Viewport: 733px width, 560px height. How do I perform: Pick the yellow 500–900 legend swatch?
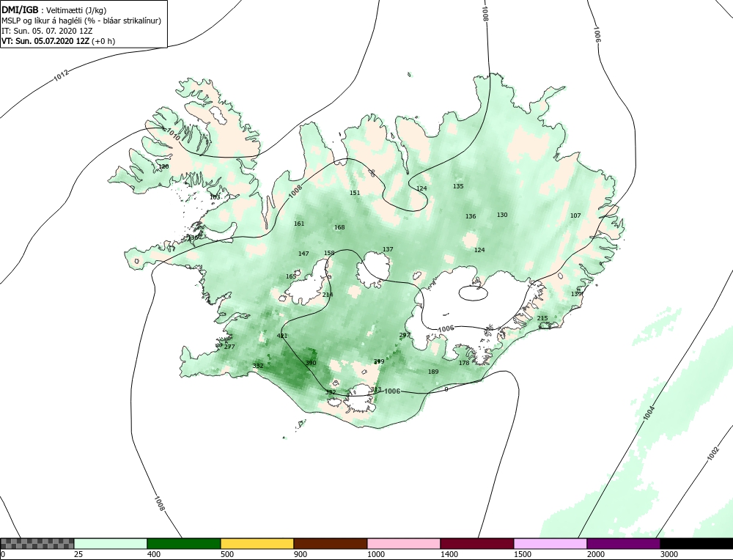pyautogui.click(x=257, y=543)
